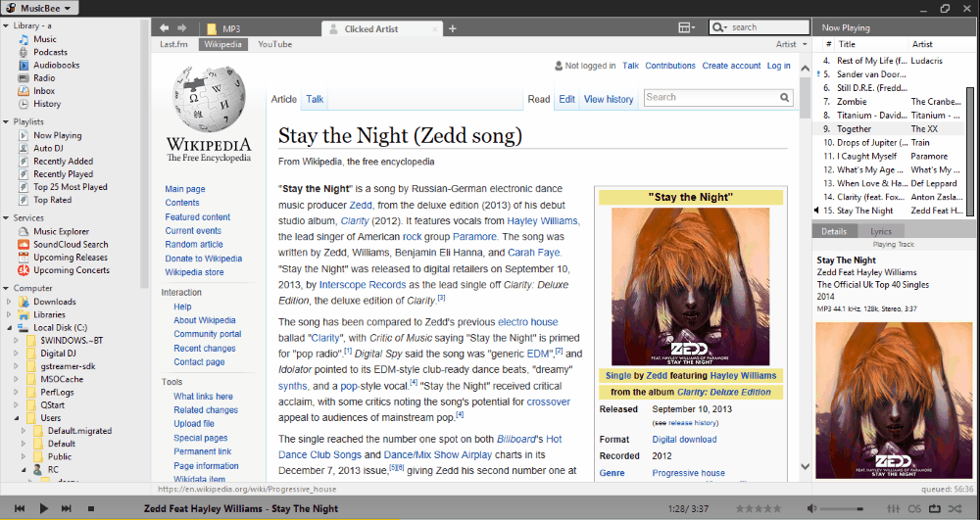Click the Wikipedia Edit tab
The height and width of the screenshot is (520, 980).
point(566,99)
